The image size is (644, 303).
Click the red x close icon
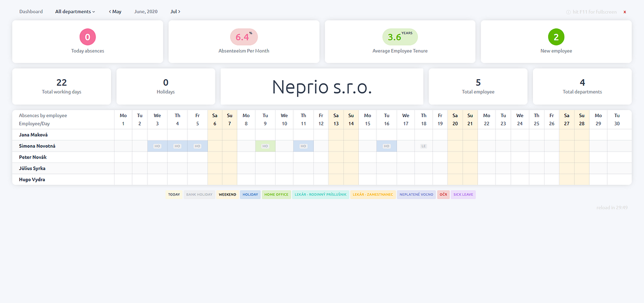coord(625,12)
